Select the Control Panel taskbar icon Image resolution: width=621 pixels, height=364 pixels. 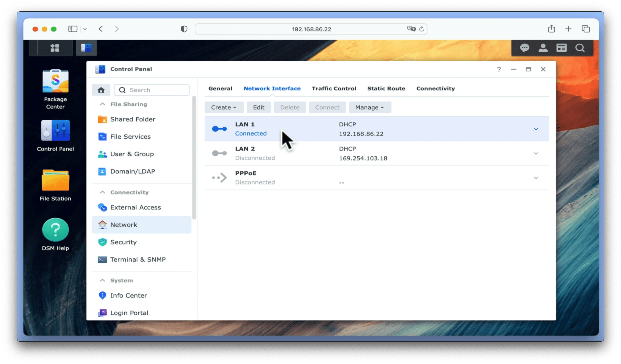(86, 48)
